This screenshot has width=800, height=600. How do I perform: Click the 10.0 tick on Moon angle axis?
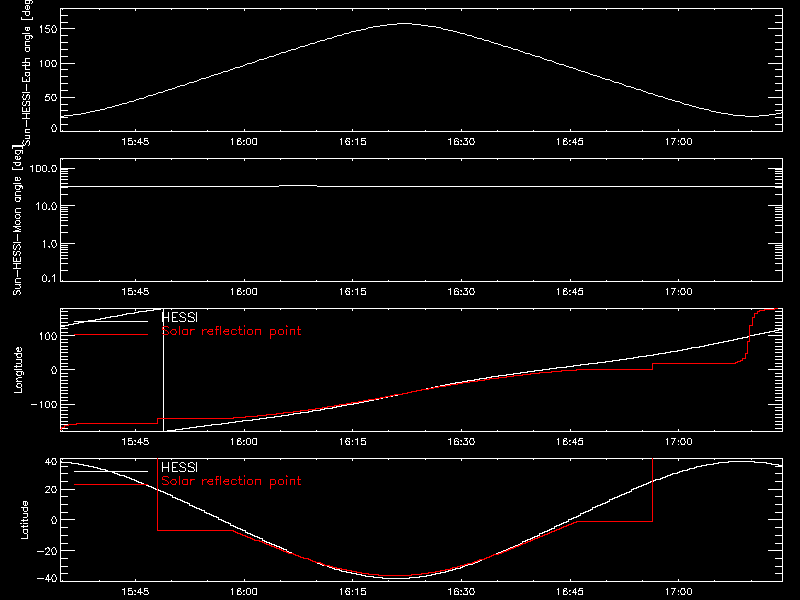[x=46, y=207]
